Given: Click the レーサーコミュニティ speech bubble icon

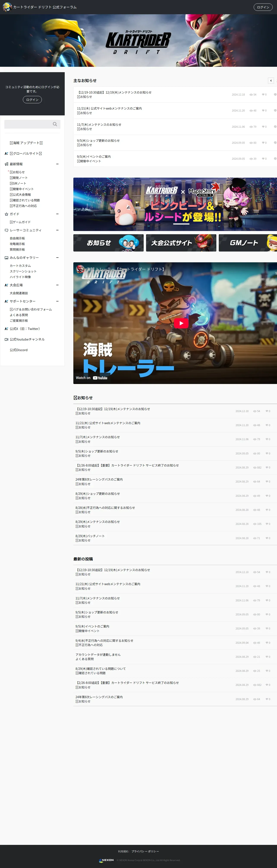Looking at the screenshot, I should pos(6,231).
